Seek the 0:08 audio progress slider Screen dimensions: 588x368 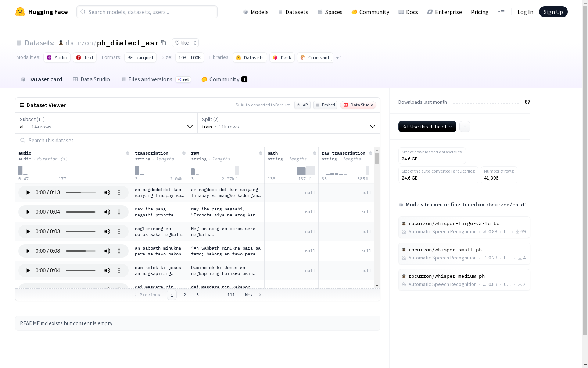point(80,251)
